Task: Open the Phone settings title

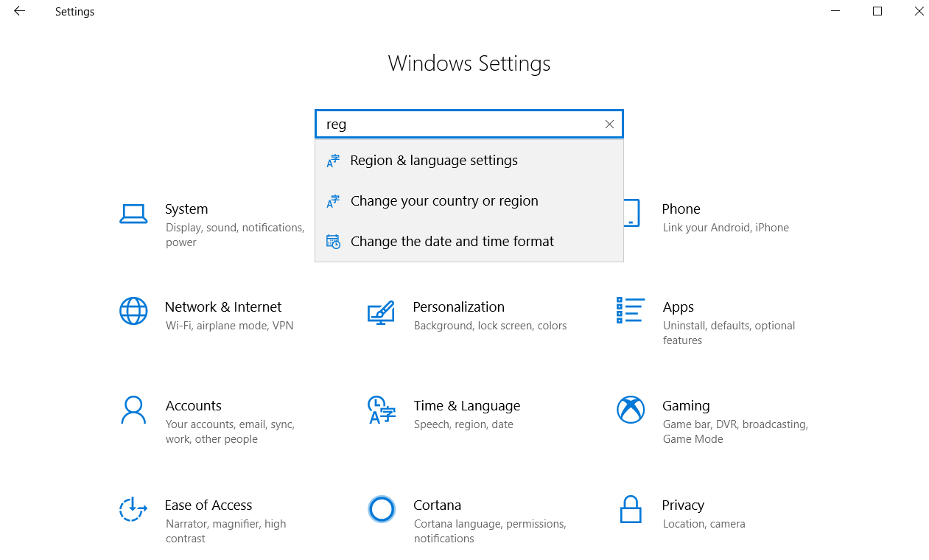Action: coord(681,209)
